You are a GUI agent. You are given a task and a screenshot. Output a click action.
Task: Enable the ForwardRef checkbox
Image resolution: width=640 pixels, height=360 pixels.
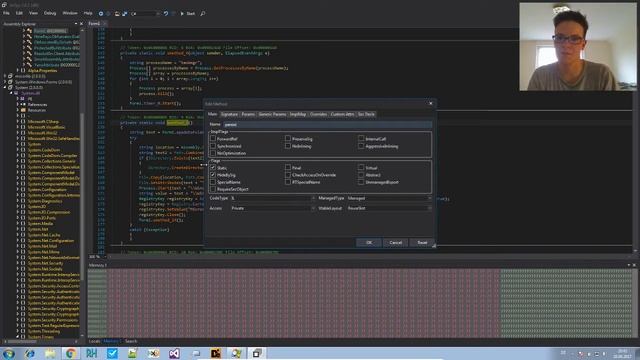[x=213, y=139]
